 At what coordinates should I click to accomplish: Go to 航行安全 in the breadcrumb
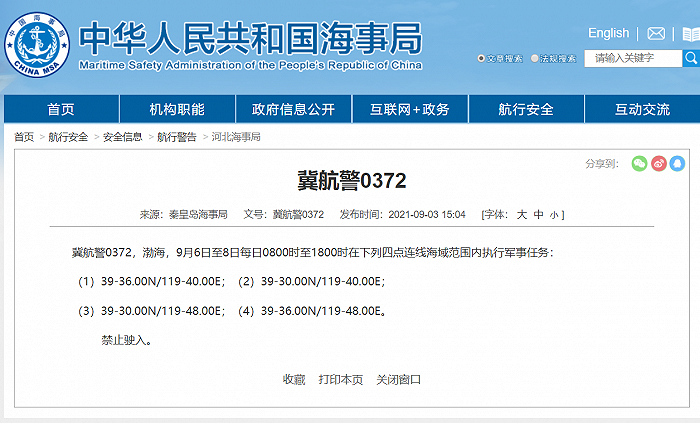tap(68, 137)
